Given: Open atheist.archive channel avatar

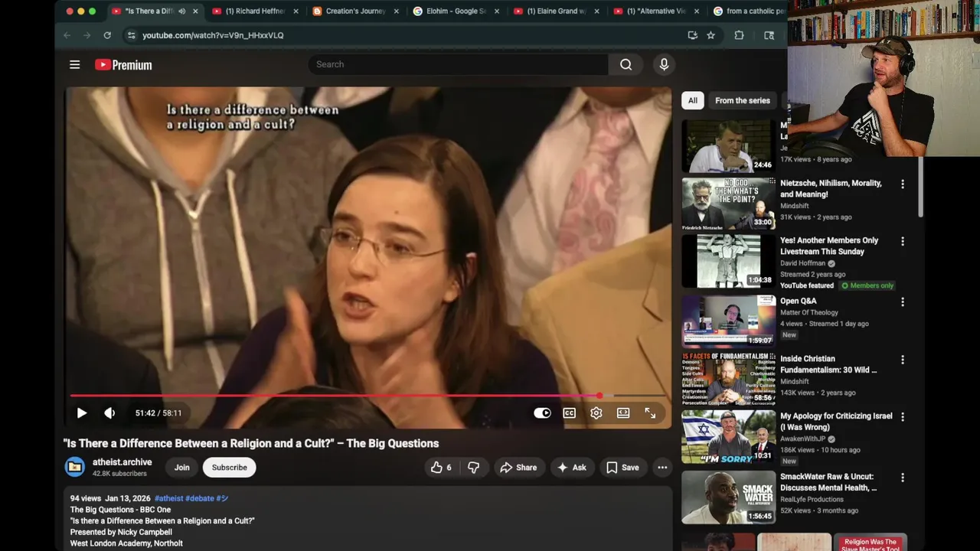Looking at the screenshot, I should (75, 467).
